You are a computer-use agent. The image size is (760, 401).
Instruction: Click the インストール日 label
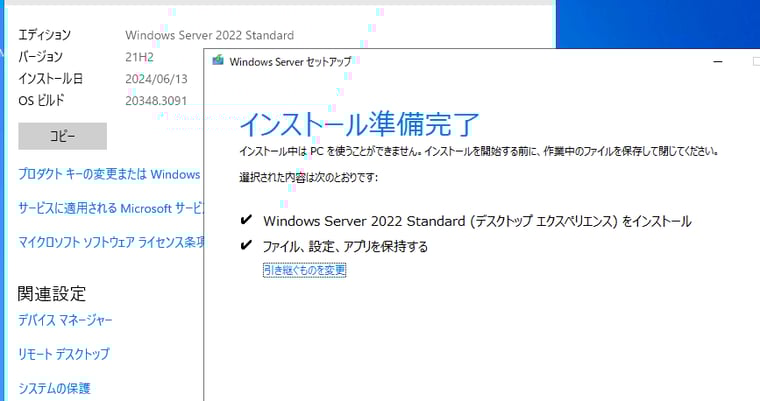click(50, 79)
